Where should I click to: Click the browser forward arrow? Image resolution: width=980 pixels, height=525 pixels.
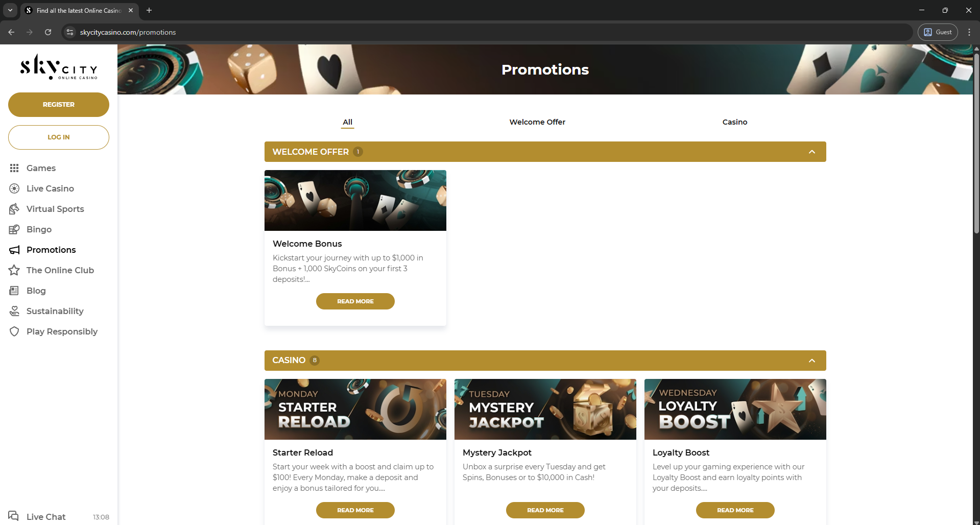[30, 32]
